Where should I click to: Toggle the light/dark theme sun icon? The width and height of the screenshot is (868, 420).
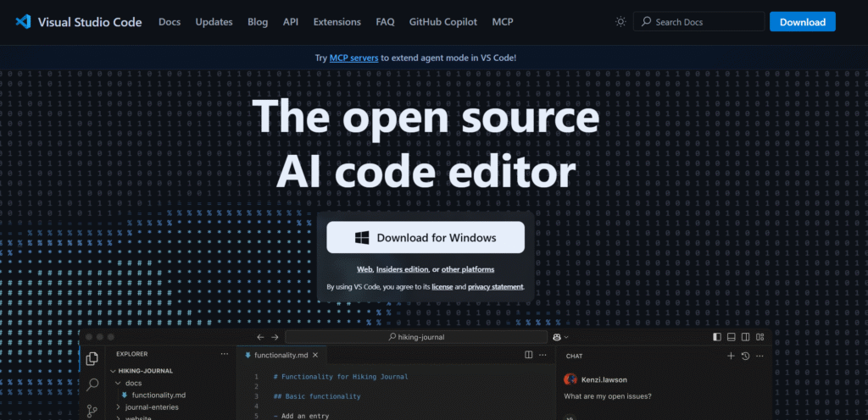[620, 22]
